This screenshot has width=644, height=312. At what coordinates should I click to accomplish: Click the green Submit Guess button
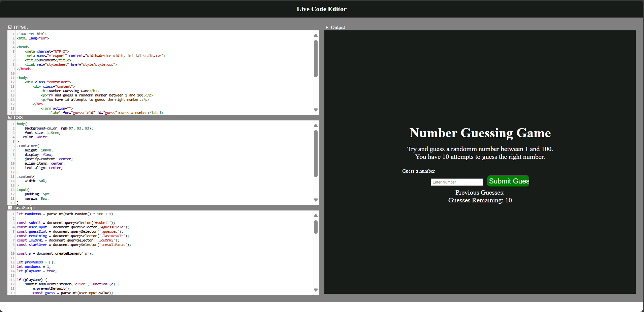[x=508, y=181]
